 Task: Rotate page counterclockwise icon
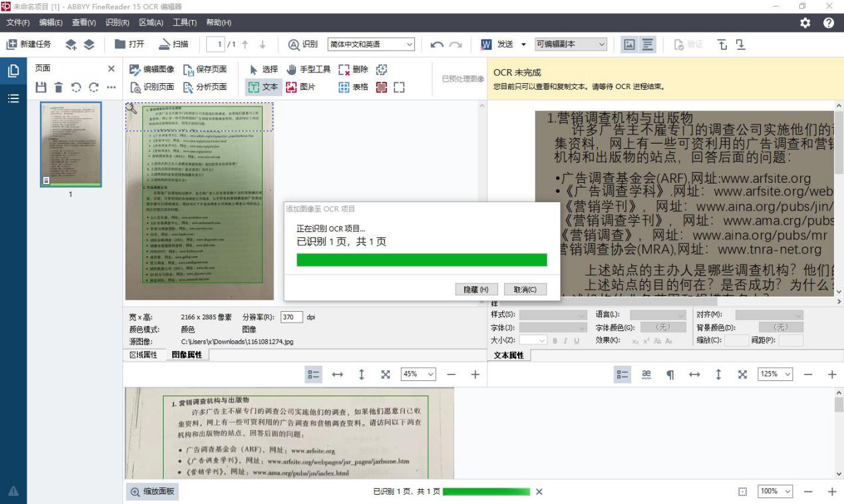(x=76, y=87)
